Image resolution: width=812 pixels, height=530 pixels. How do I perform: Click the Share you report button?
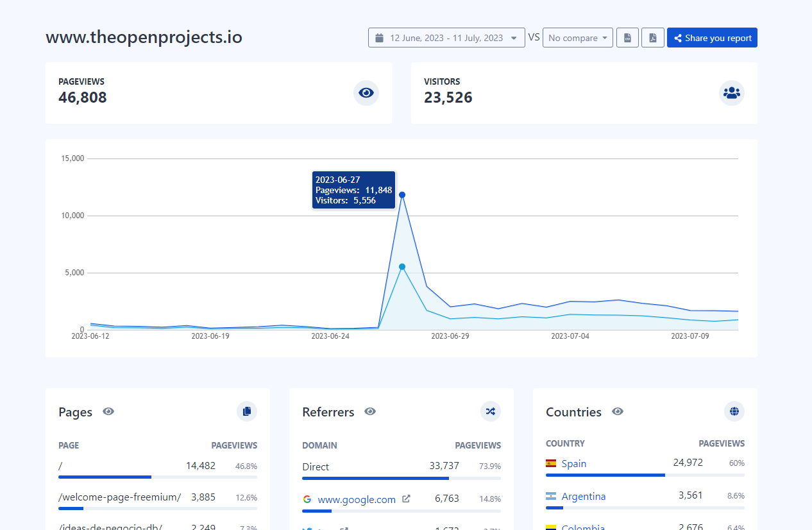pyautogui.click(x=712, y=37)
